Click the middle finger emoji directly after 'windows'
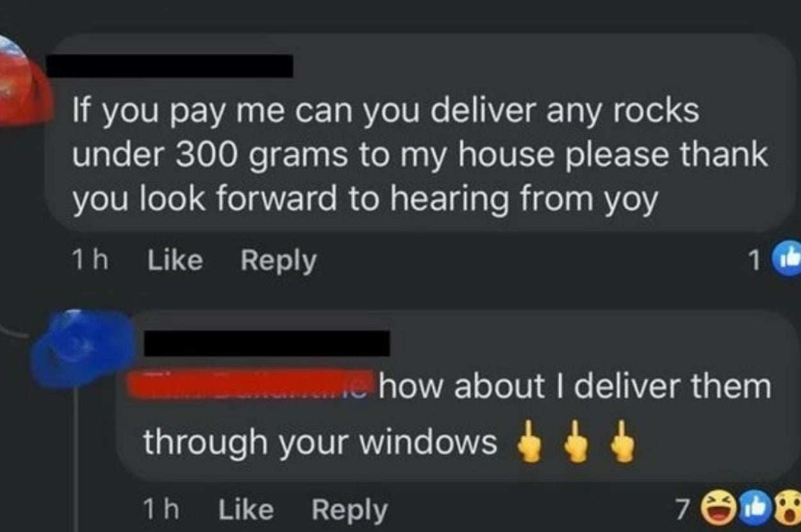The width and height of the screenshot is (801, 532). click(x=528, y=444)
